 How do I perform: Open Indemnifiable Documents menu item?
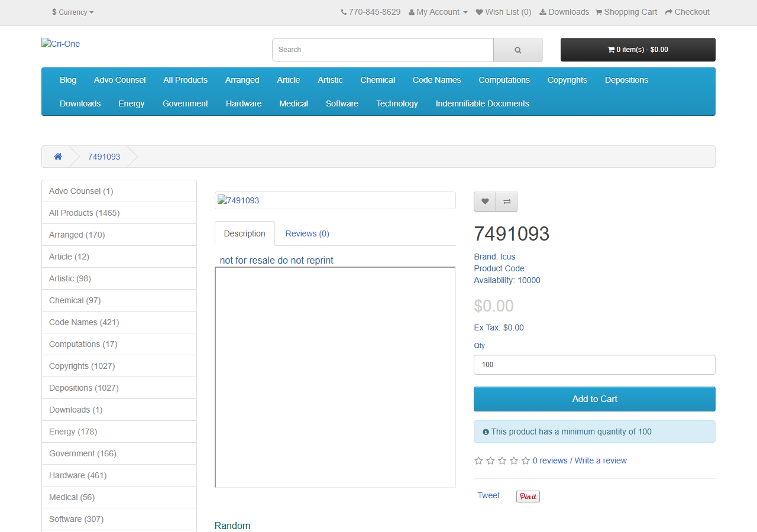pos(483,103)
